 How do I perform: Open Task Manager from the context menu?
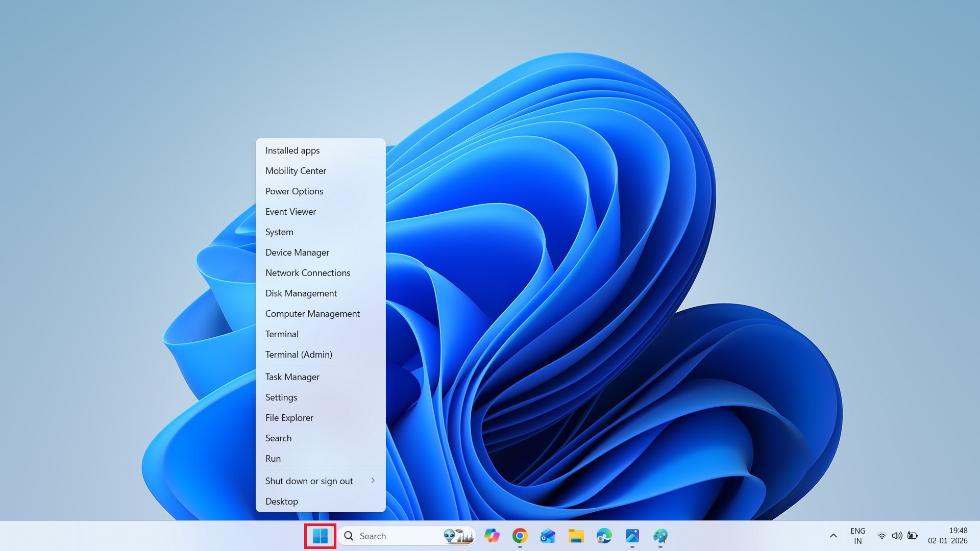tap(292, 377)
